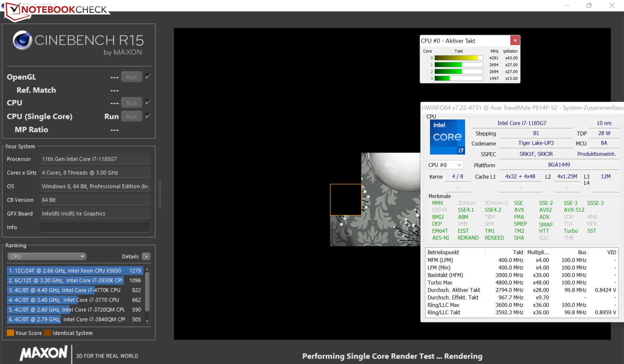624x364 pixels.
Task: Restore the window using the title bar icon
Action: click(589, 6)
